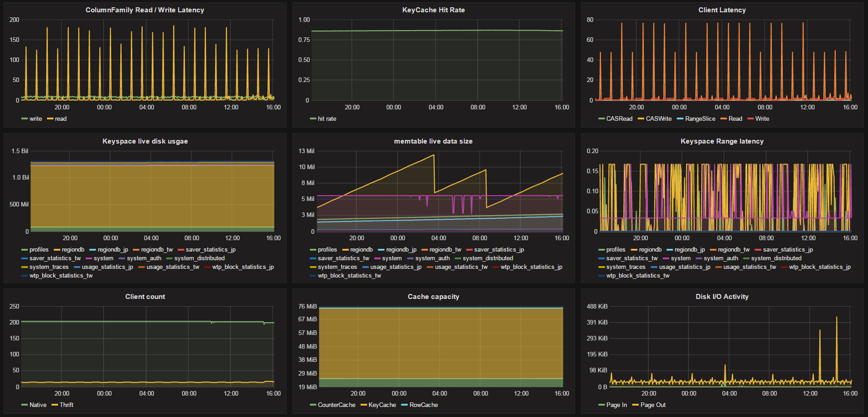Open the ColumnFamily Read / Write Latency panel title menu
Screen dimensions: 868x417
145,10
